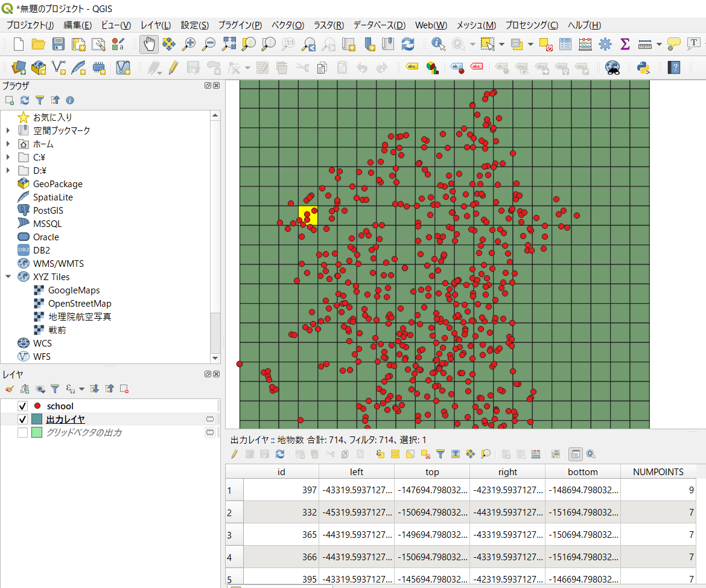Screen dimensions: 706x588
Task: Toggle dock attribute table button
Action: (576, 454)
